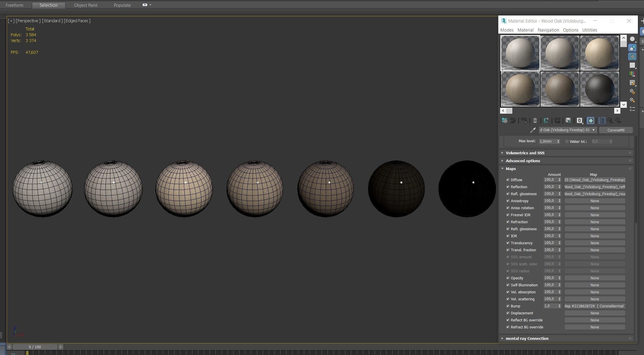Switch to the Object Paint tab
644x355 pixels.
(86, 5)
